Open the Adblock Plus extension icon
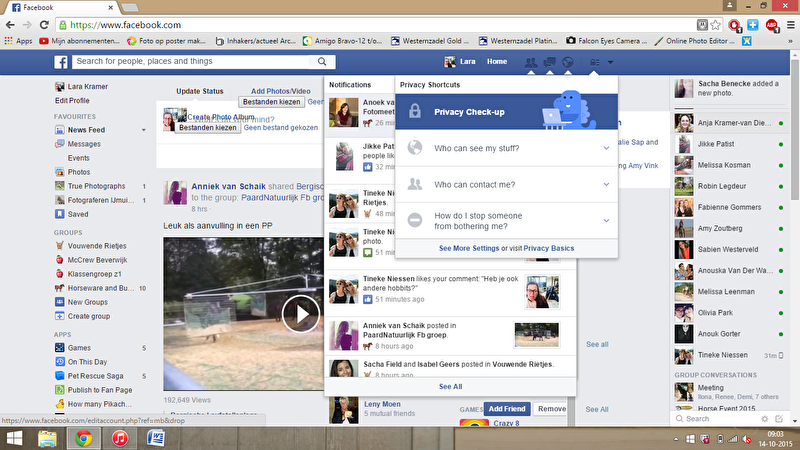800x450 pixels. coord(771,23)
